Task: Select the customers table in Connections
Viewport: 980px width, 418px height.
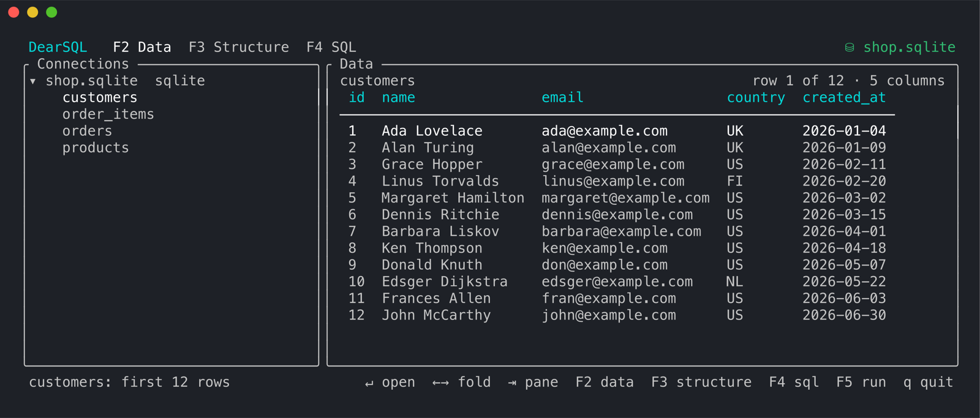Action: click(100, 97)
